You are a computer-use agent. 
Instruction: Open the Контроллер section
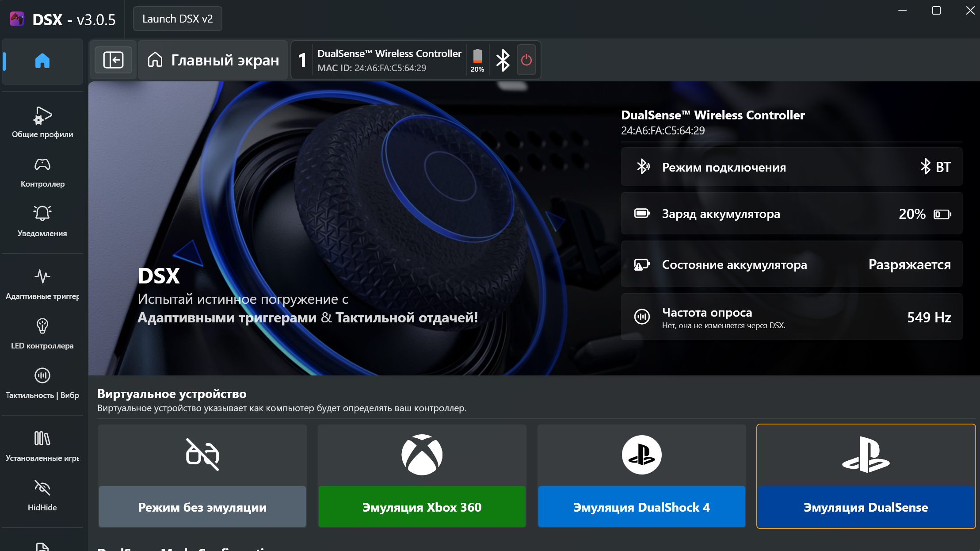pos(42,172)
